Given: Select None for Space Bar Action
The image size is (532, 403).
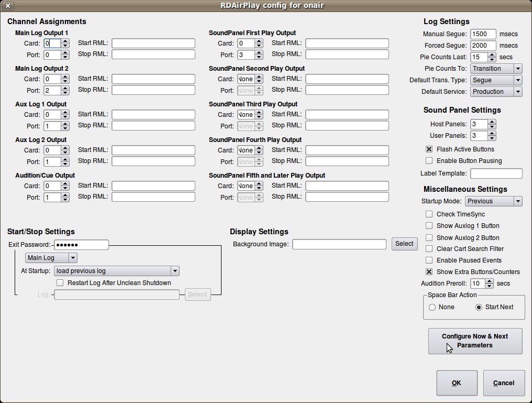Looking at the screenshot, I should (433, 307).
